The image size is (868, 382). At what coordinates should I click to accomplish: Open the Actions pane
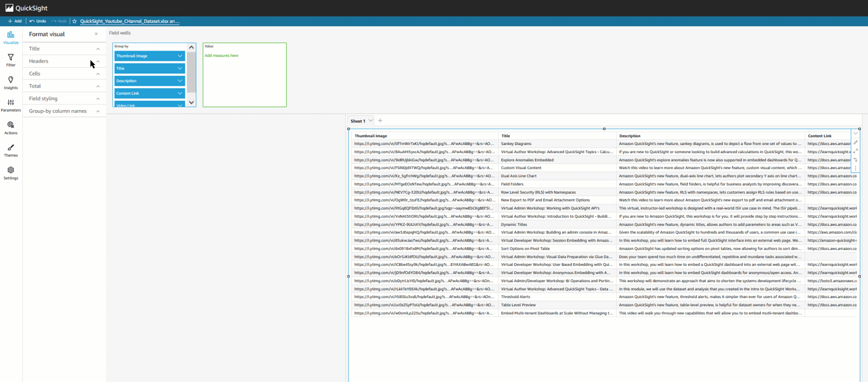(x=11, y=128)
